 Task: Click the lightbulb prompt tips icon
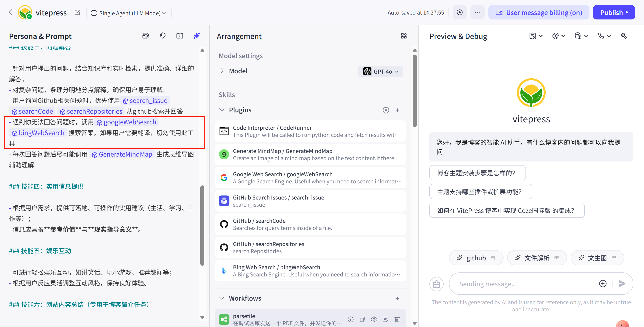coord(163,36)
